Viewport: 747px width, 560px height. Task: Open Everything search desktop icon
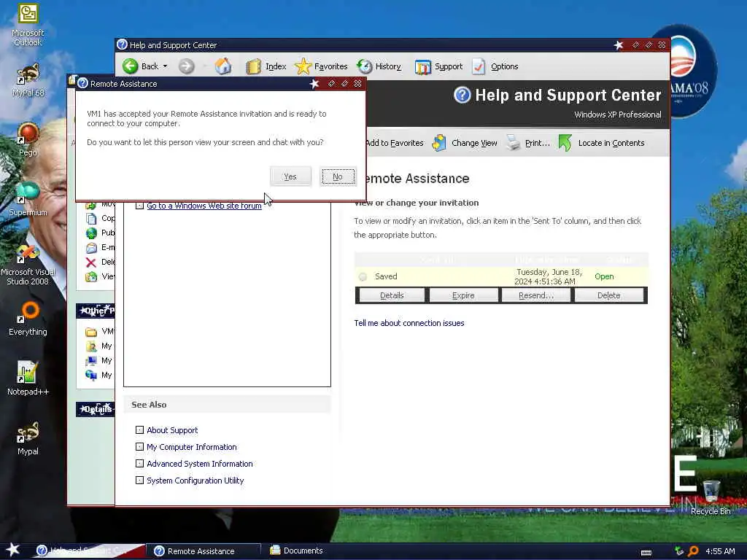[x=28, y=318]
